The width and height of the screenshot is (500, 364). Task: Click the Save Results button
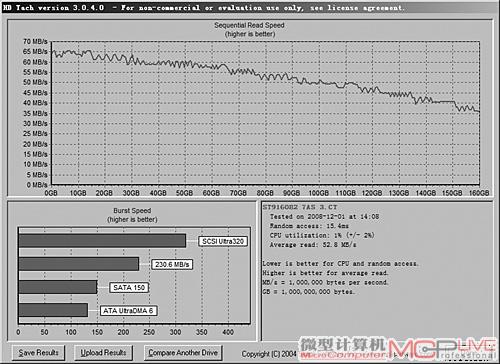tap(38, 353)
